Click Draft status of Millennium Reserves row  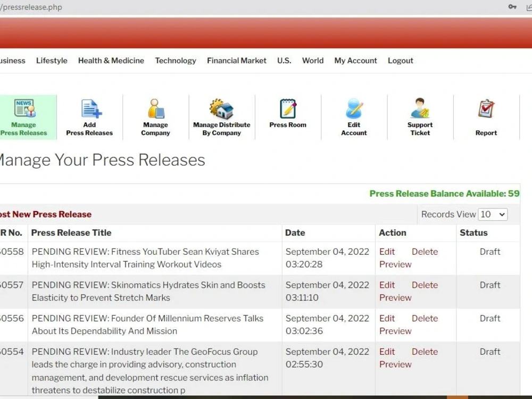489,318
